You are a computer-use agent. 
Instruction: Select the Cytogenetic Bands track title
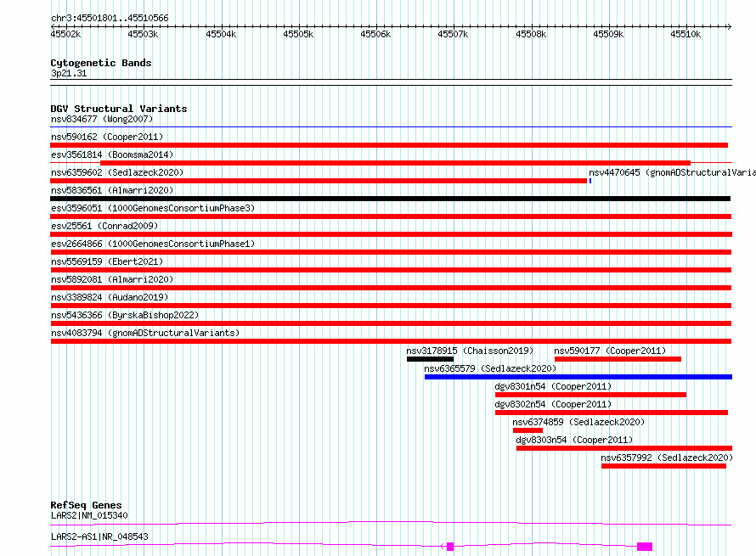pos(100,63)
